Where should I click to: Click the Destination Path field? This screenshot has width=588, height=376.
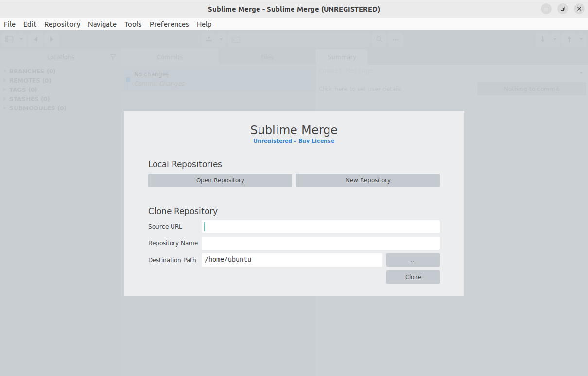pos(292,260)
